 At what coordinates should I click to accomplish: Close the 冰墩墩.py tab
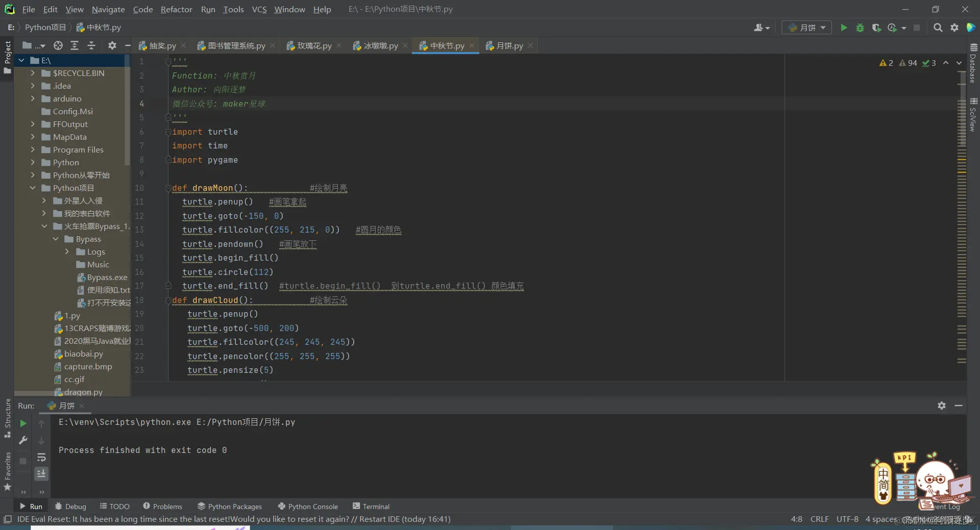point(405,45)
